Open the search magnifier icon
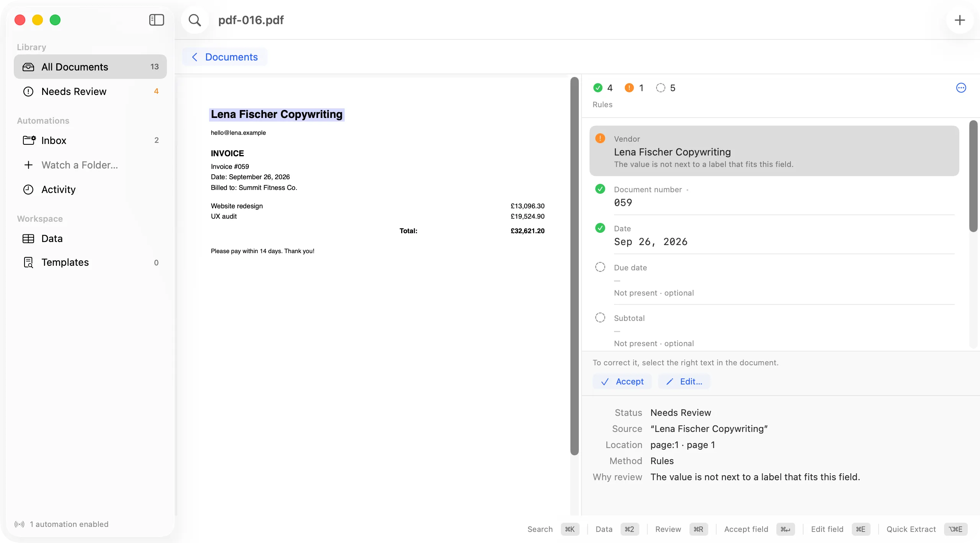Viewport: 980px width, 543px height. click(195, 20)
